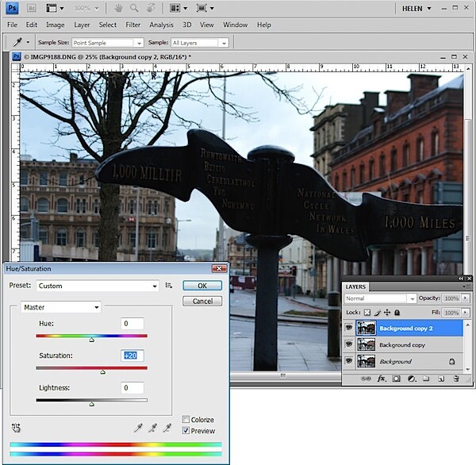
Task: Click the Hue slider handle
Action: (92, 340)
